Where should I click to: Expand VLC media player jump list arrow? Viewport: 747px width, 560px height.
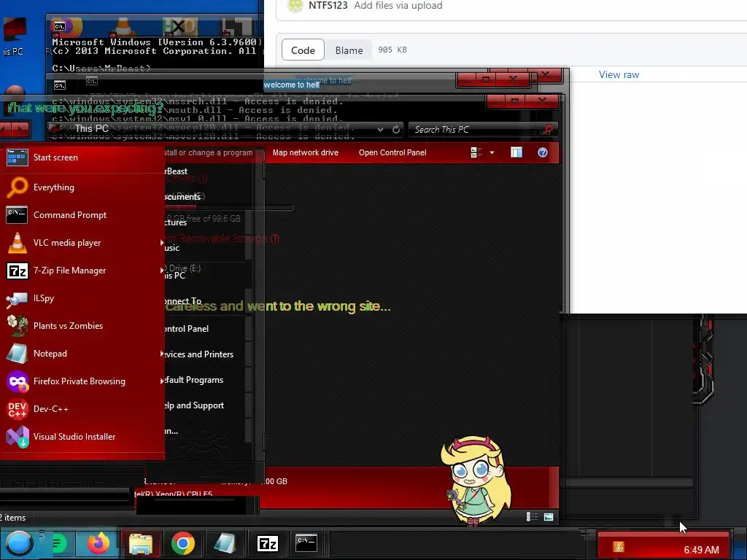pyautogui.click(x=161, y=243)
